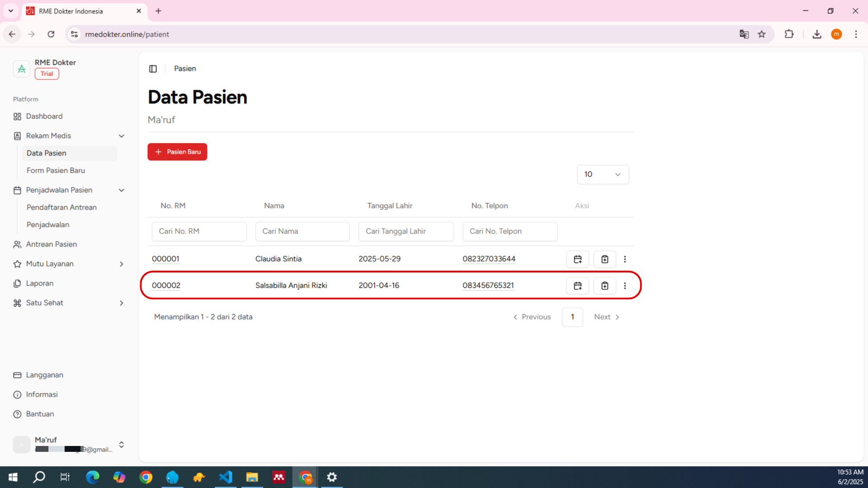Viewport: 868px width, 488px height.
Task: Bookmark page with star icon
Action: point(762,34)
